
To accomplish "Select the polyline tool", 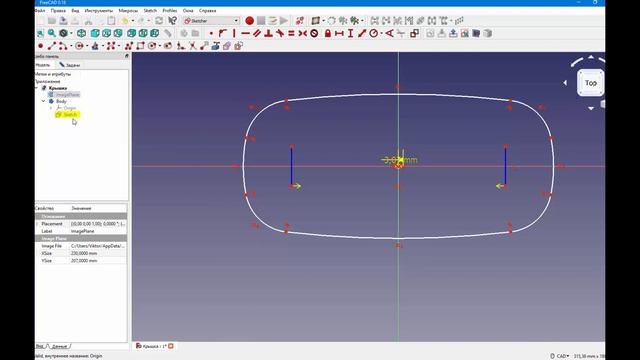I will 129,46.
